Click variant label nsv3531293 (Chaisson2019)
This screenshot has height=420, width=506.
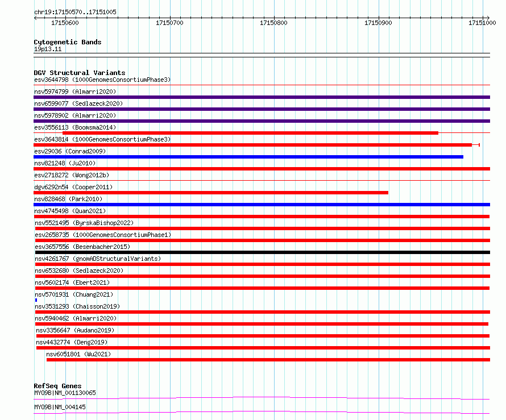pos(77,306)
